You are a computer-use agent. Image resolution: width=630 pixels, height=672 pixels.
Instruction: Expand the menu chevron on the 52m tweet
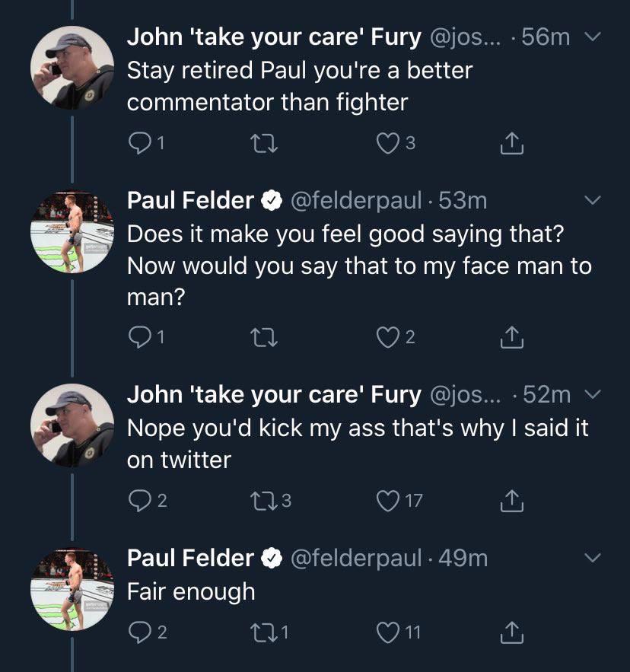pos(593,394)
